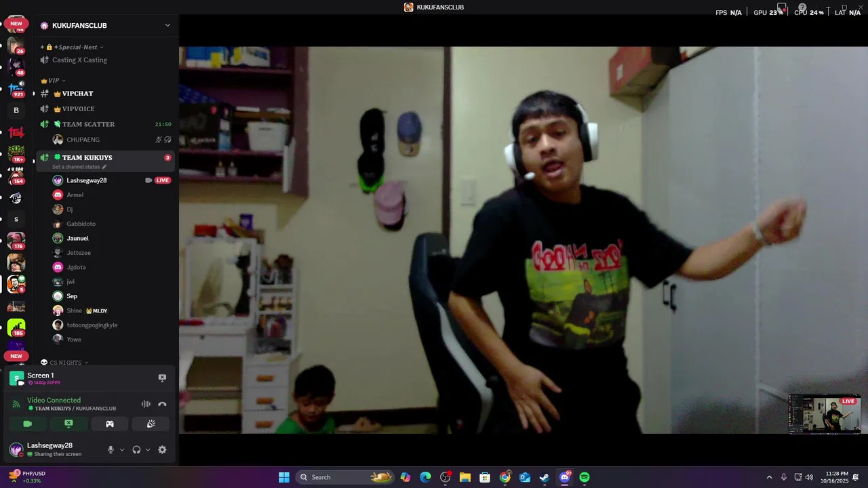Screen dimensions: 868x488
Task: Open the server with the 176 badge
Action: tap(16, 241)
